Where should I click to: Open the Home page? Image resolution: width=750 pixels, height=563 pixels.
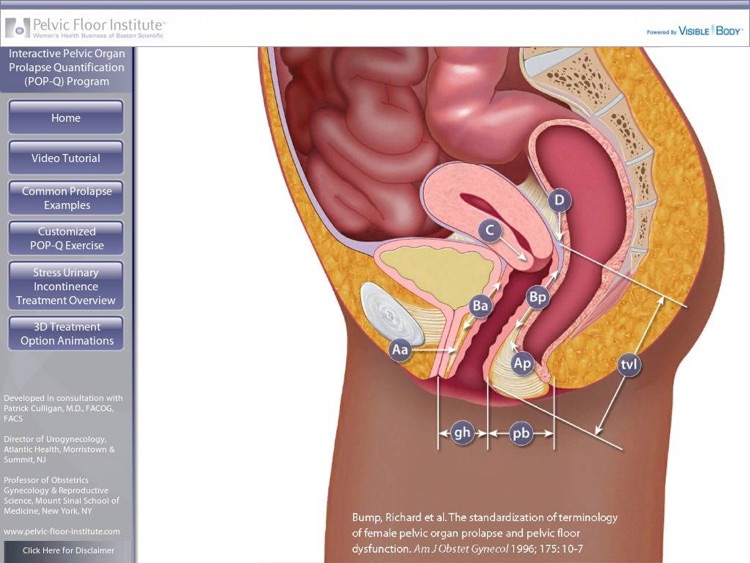66,118
